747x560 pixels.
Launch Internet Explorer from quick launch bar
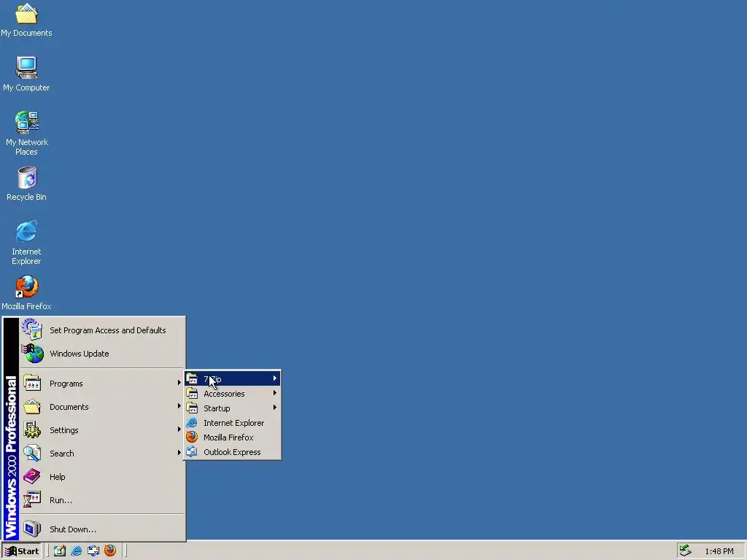click(x=76, y=551)
